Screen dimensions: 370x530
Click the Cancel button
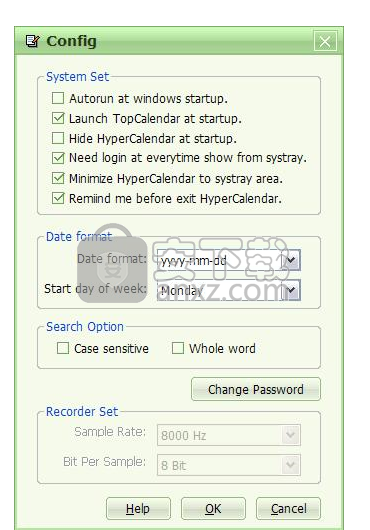[x=288, y=508]
